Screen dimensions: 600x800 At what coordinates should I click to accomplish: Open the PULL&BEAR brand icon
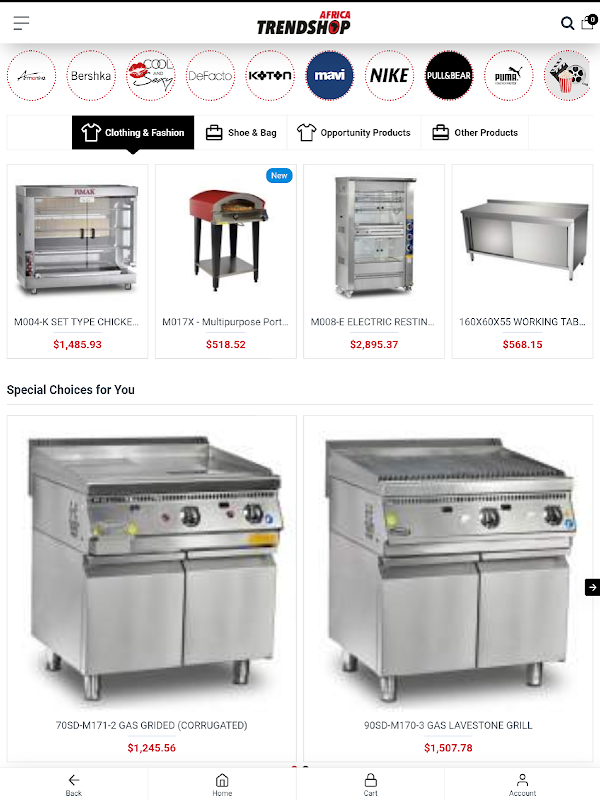pos(449,76)
